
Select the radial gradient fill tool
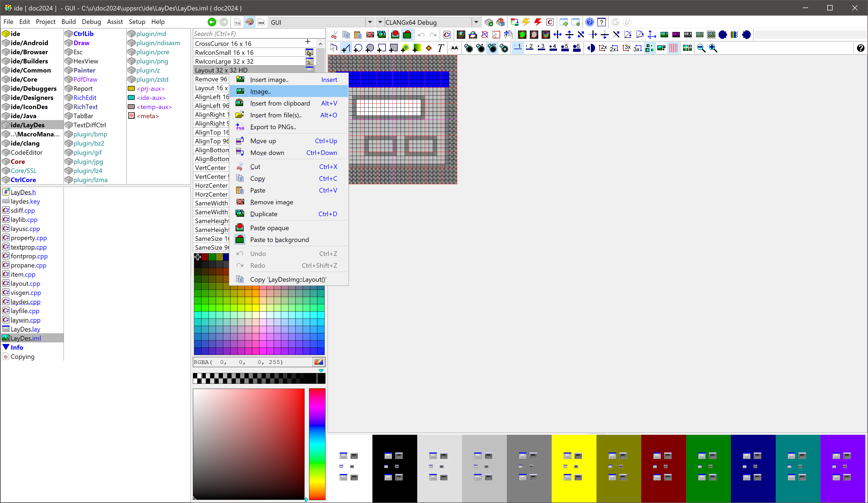pyautogui.click(x=405, y=48)
